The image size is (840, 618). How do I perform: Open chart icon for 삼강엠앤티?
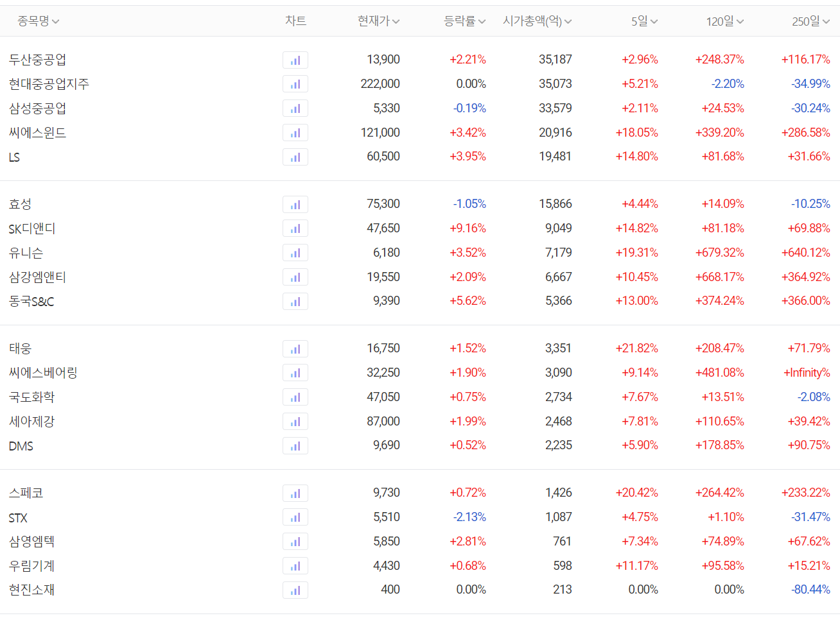coord(295,277)
